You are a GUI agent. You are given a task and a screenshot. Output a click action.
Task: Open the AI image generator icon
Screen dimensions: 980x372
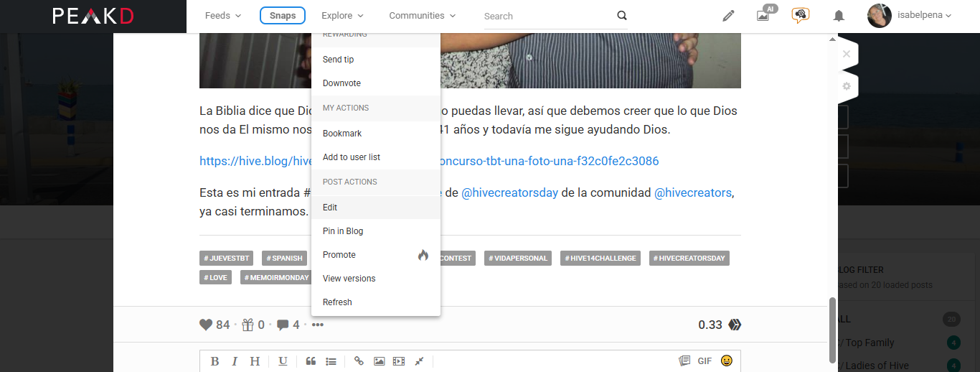pos(763,16)
